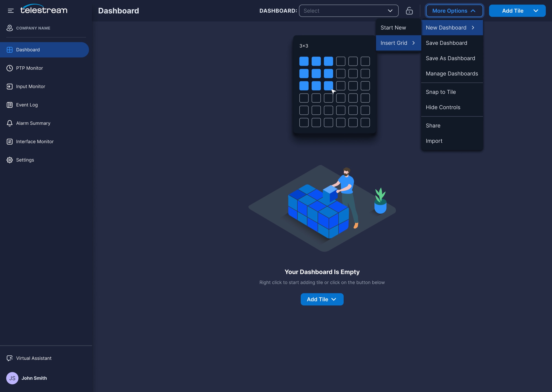Choose Snap to Tile option
The image size is (552, 392).
tap(452, 92)
